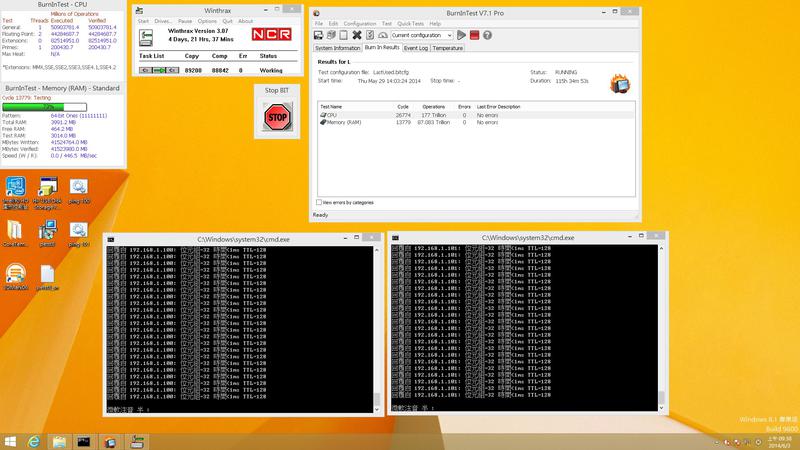Click the checklist test selection icon in BurnInTest toolbar
Viewport: 800px width, 450px height.
370,35
